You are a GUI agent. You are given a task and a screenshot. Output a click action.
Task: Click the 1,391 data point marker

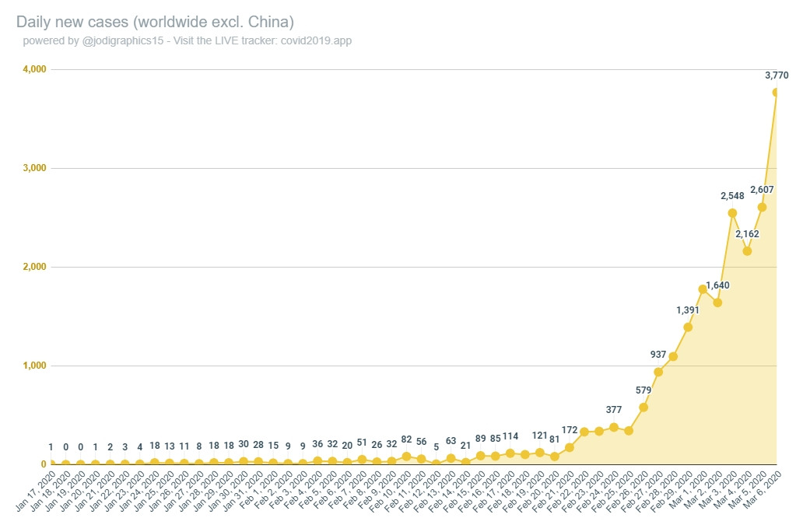pyautogui.click(x=688, y=327)
